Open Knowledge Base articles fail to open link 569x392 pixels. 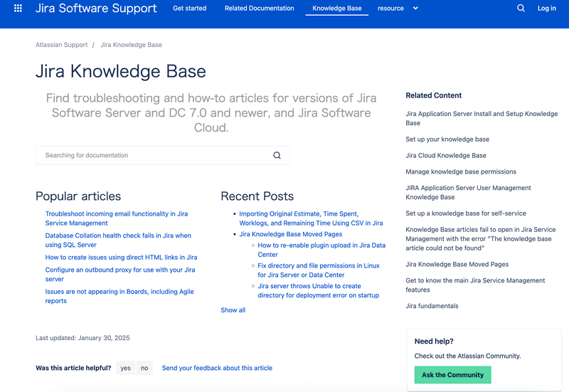(481, 239)
